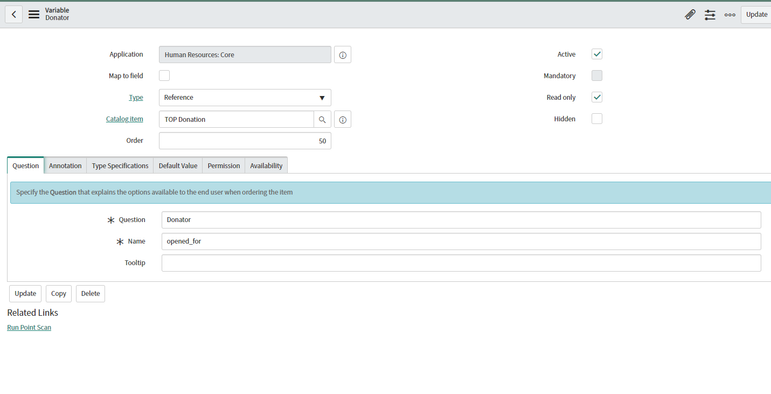The height and width of the screenshot is (394, 771).
Task: Click the Related Links heading text
Action: click(x=32, y=313)
